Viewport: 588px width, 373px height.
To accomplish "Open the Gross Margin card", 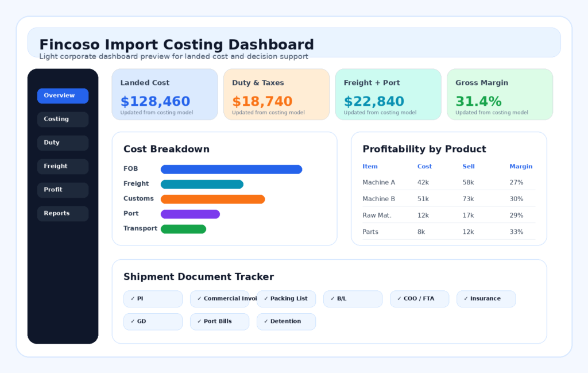I will tap(500, 94).
